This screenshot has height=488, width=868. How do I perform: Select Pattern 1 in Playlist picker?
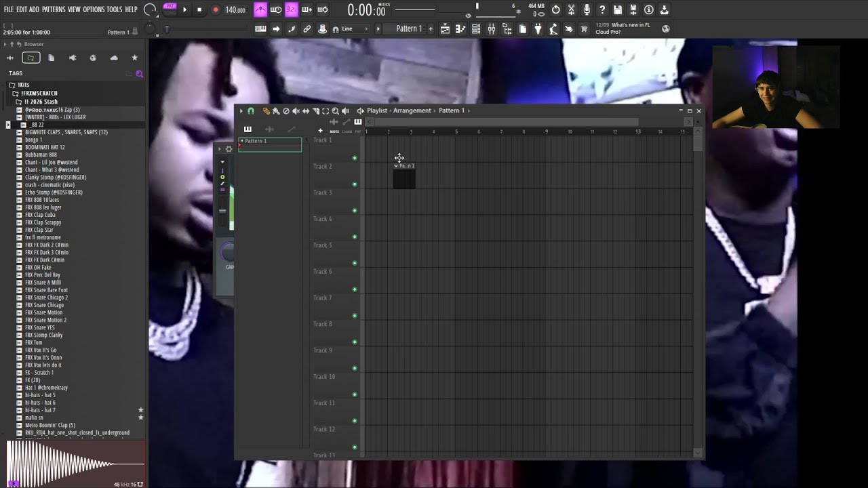270,144
